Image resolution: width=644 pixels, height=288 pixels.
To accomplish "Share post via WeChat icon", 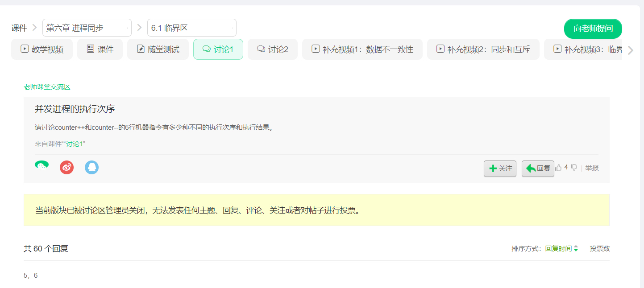I will coord(42,166).
